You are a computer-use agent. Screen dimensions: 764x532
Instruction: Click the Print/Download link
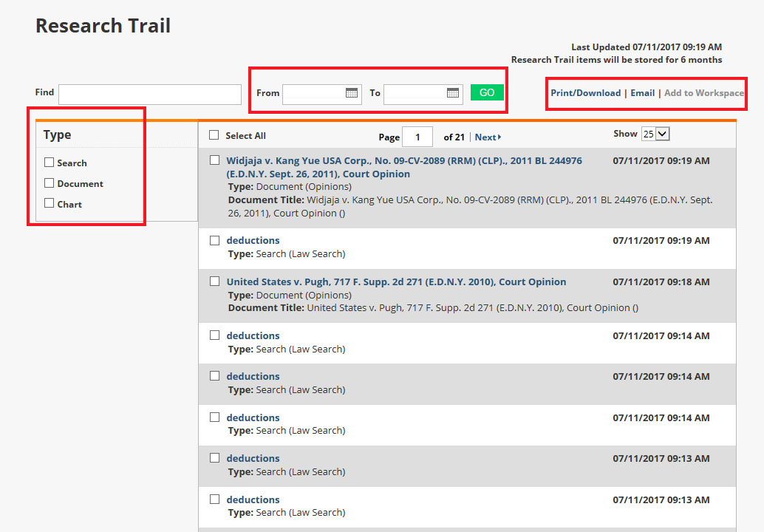point(585,93)
